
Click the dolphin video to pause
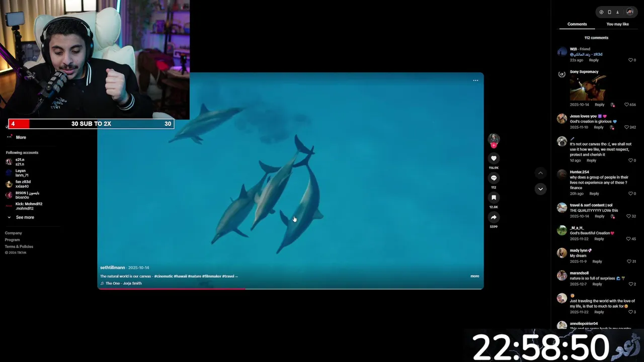[x=290, y=181]
